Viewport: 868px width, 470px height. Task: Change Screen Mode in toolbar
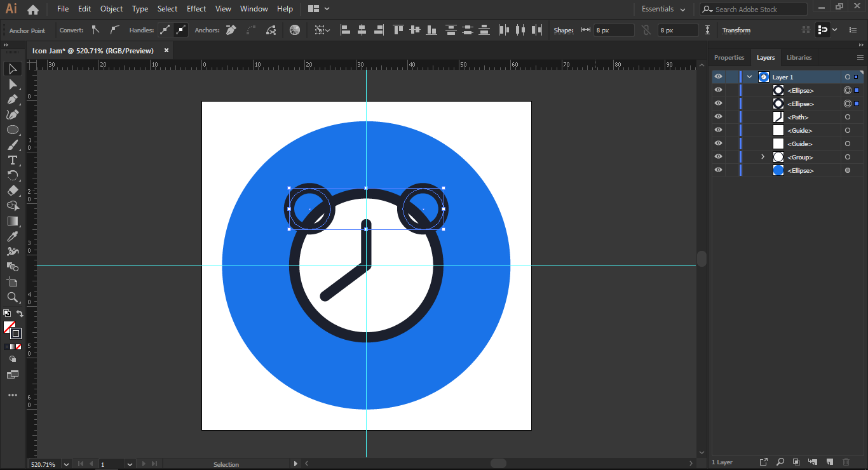[13, 375]
